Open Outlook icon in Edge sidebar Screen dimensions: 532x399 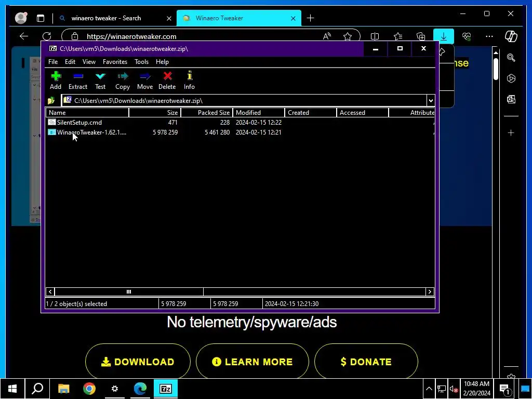511,99
